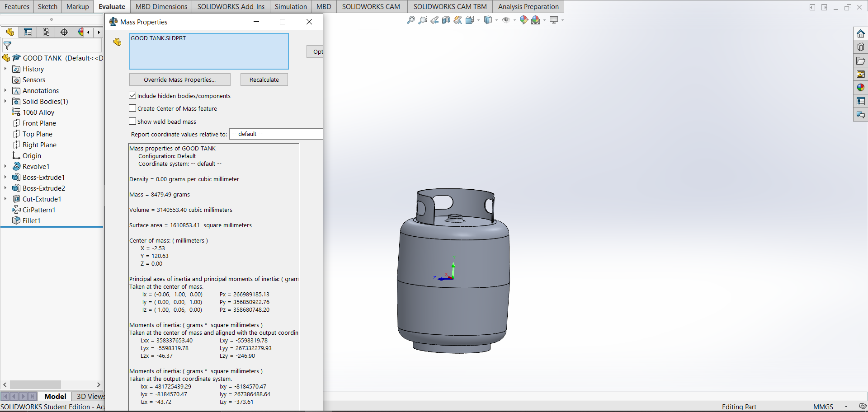This screenshot has width=868, height=412.
Task: Click the Hide/Show Items eye icon
Action: (x=506, y=20)
